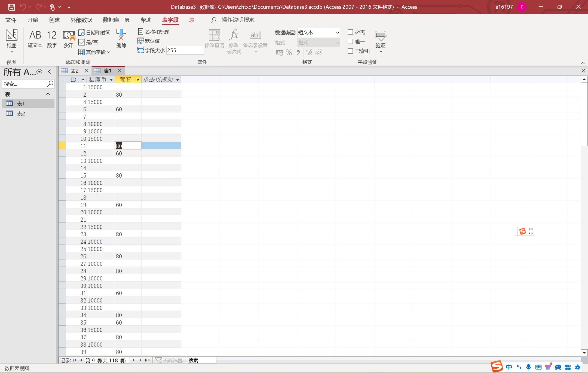
Task: Toggle the Required (必需) checkbox
Action: pos(350,32)
